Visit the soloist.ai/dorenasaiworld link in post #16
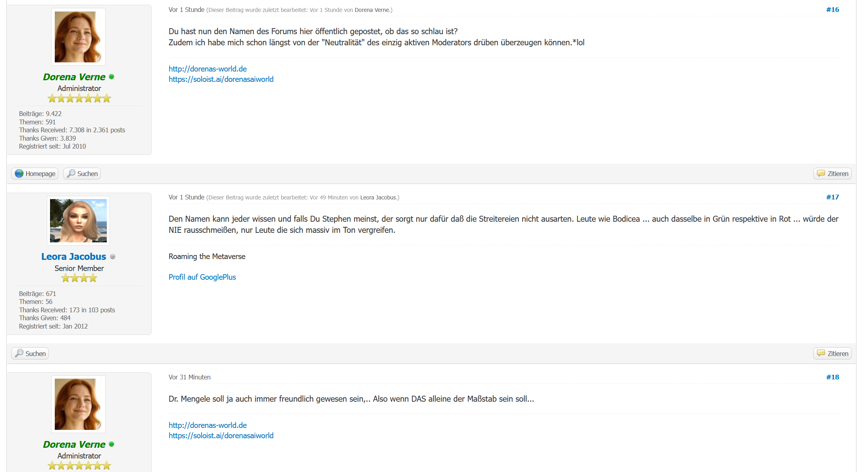868x472 pixels. tap(221, 79)
